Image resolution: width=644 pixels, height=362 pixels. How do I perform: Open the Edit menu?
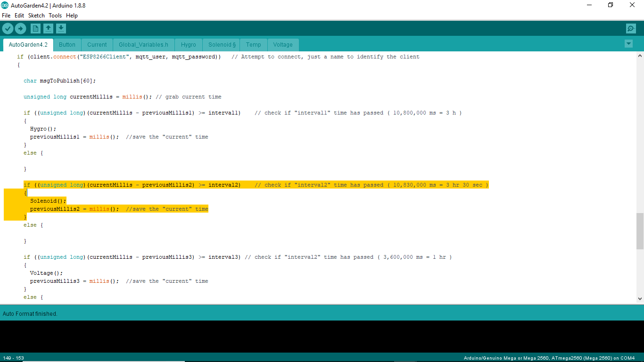coord(19,15)
